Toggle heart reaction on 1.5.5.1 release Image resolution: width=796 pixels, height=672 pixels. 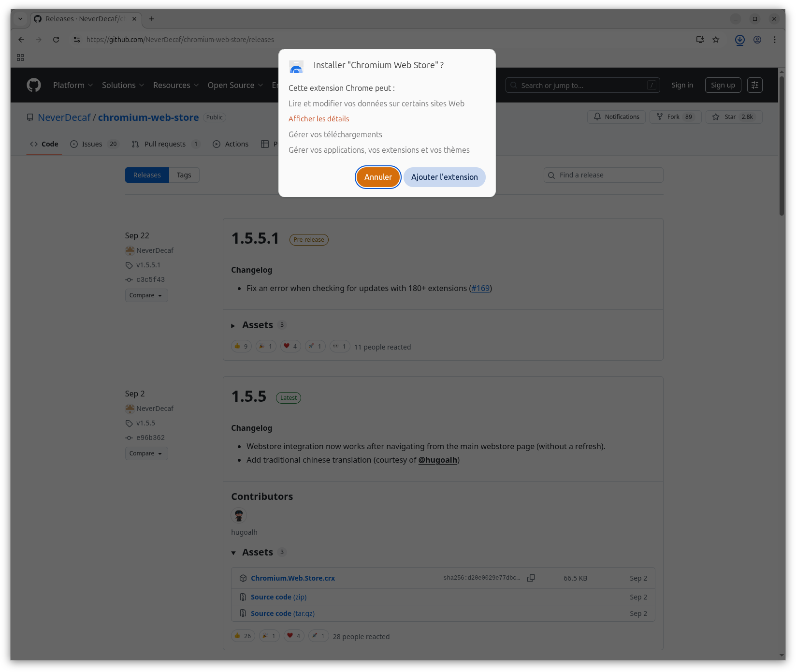click(290, 346)
